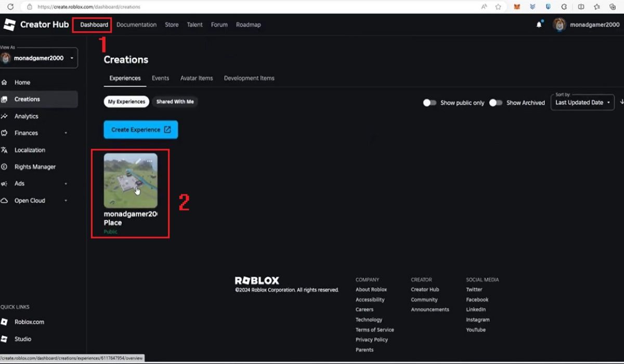This screenshot has height=364, width=624.
Task: Open the three-dot menu on experience tile
Action: 150,161
